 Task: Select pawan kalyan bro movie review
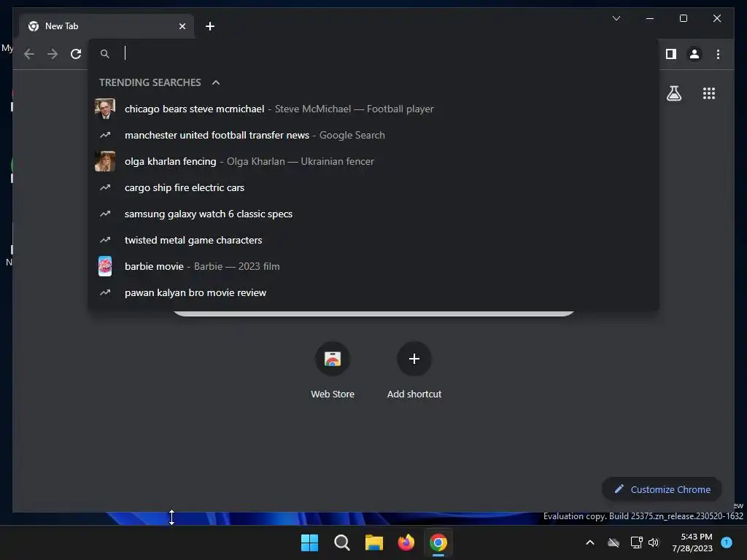pos(373,292)
